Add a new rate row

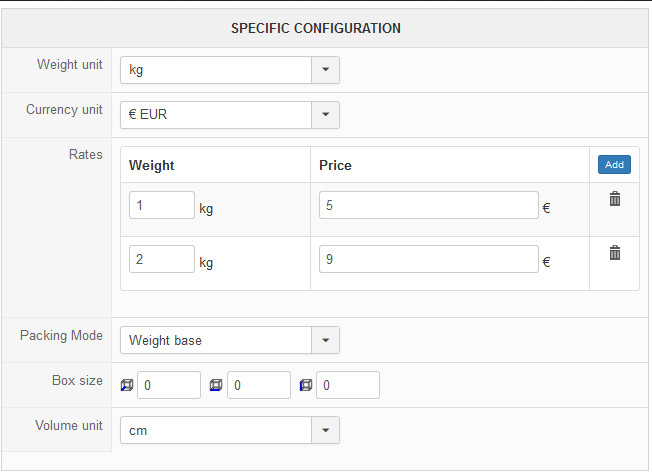pos(614,165)
